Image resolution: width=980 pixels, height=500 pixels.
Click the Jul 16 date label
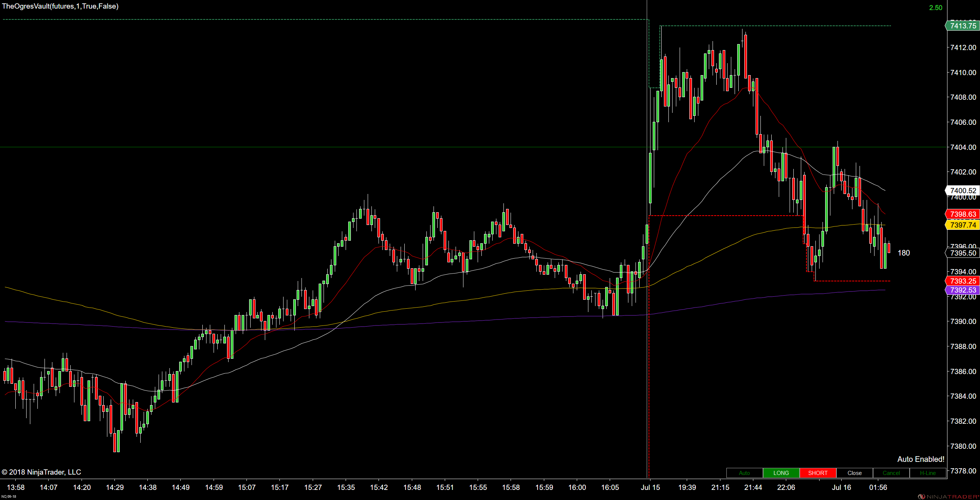[x=841, y=487]
